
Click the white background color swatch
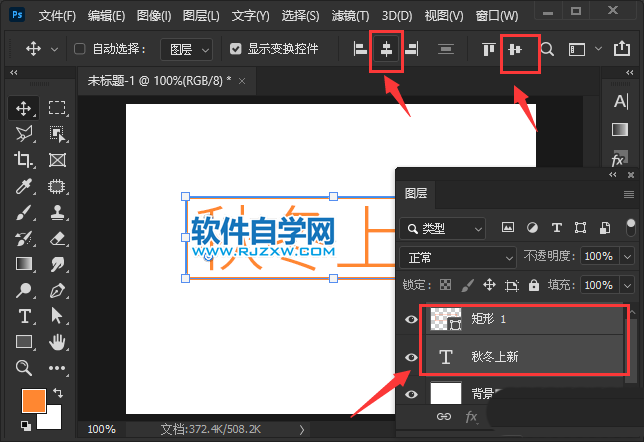pyautogui.click(x=53, y=421)
